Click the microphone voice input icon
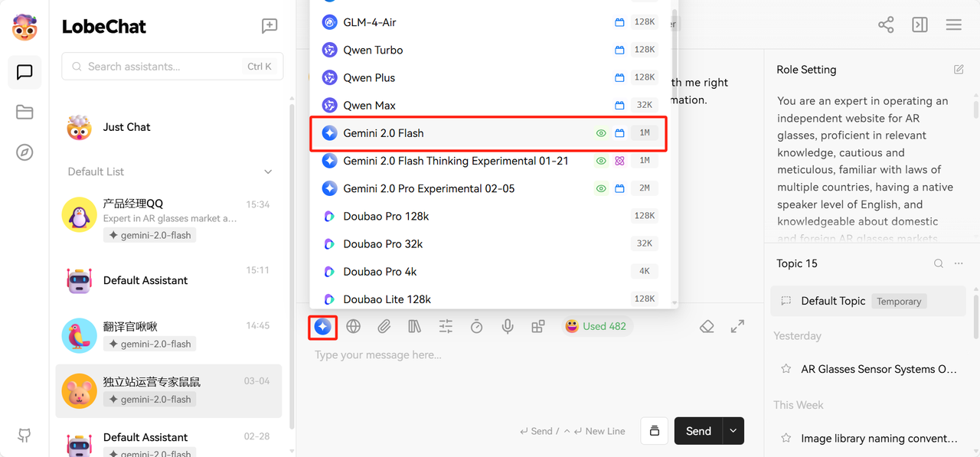 pyautogui.click(x=507, y=327)
